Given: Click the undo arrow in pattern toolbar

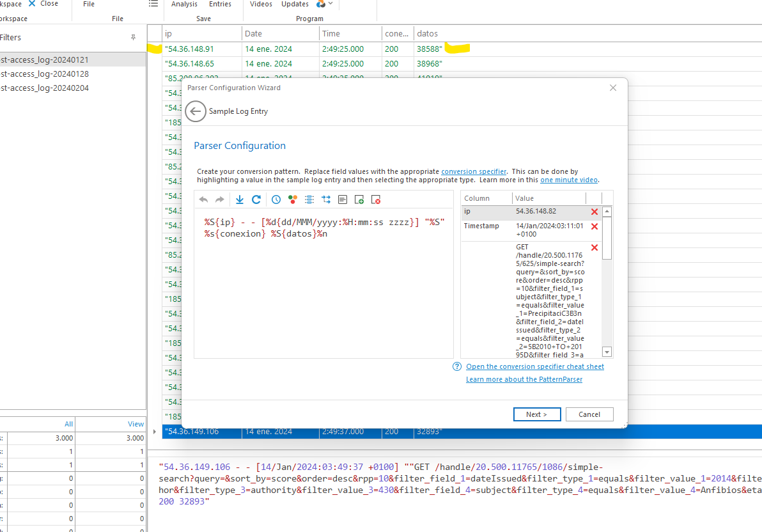Looking at the screenshot, I should (x=204, y=199).
